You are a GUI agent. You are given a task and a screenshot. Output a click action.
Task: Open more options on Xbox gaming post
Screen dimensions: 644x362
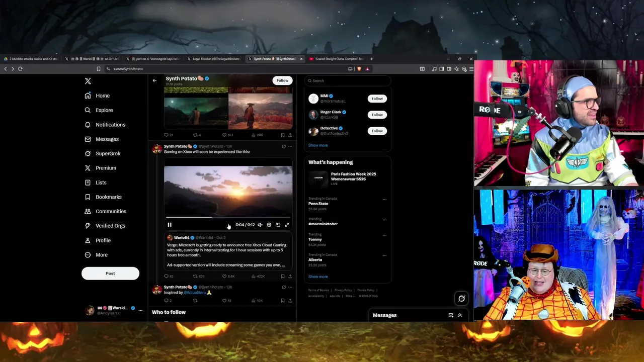(x=290, y=146)
